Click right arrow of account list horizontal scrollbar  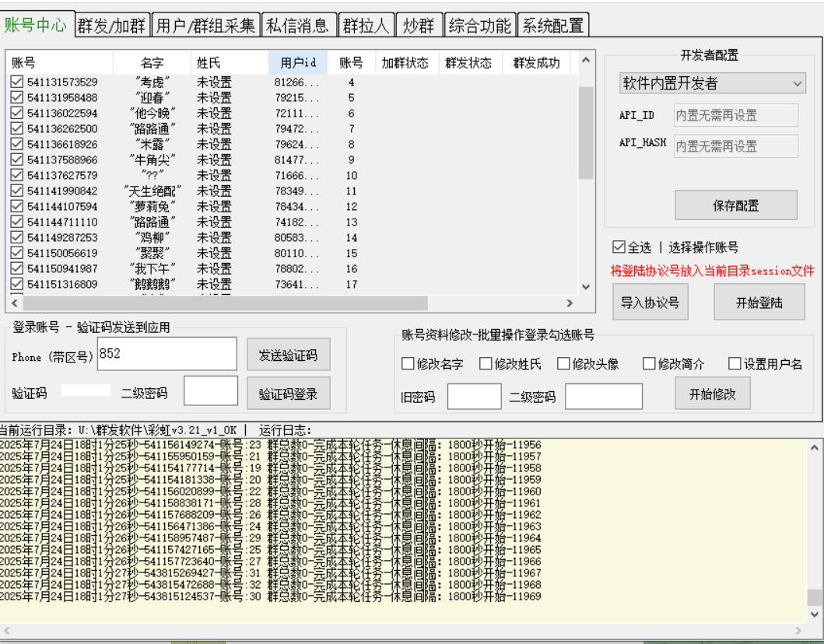click(x=569, y=303)
